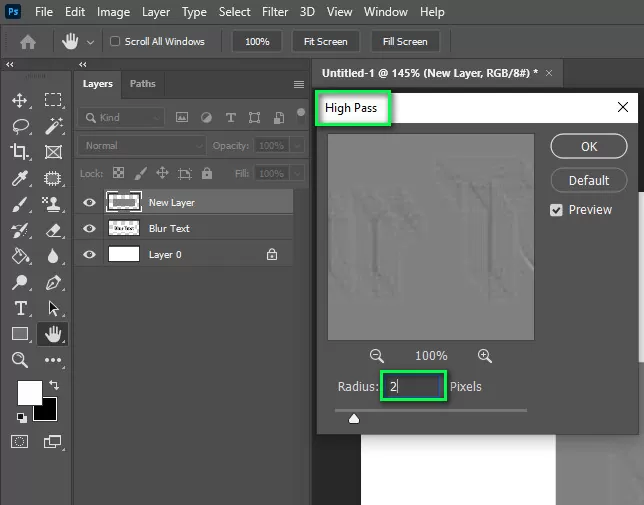Select the Clone Stamp tool

53,204
